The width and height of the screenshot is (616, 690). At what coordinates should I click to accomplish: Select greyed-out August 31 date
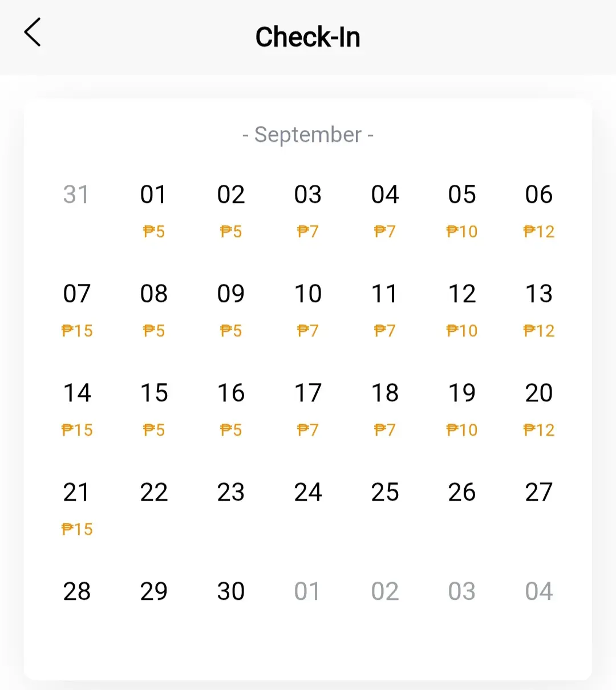click(x=76, y=194)
